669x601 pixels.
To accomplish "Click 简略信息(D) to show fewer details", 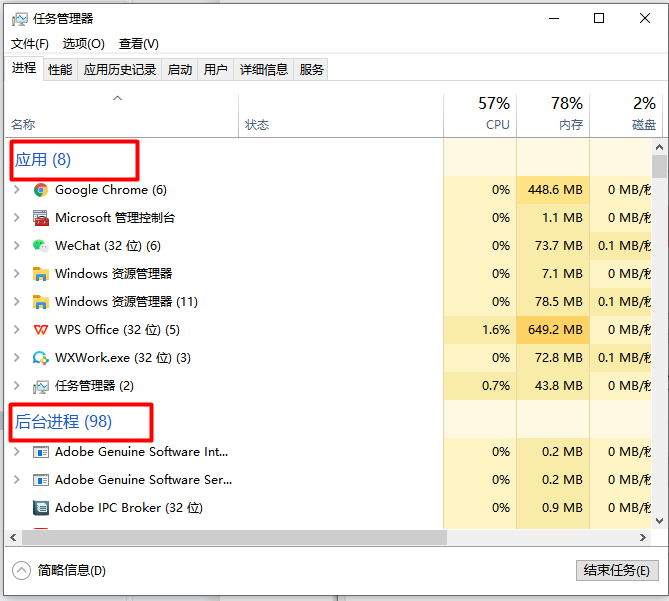I will coord(72,570).
